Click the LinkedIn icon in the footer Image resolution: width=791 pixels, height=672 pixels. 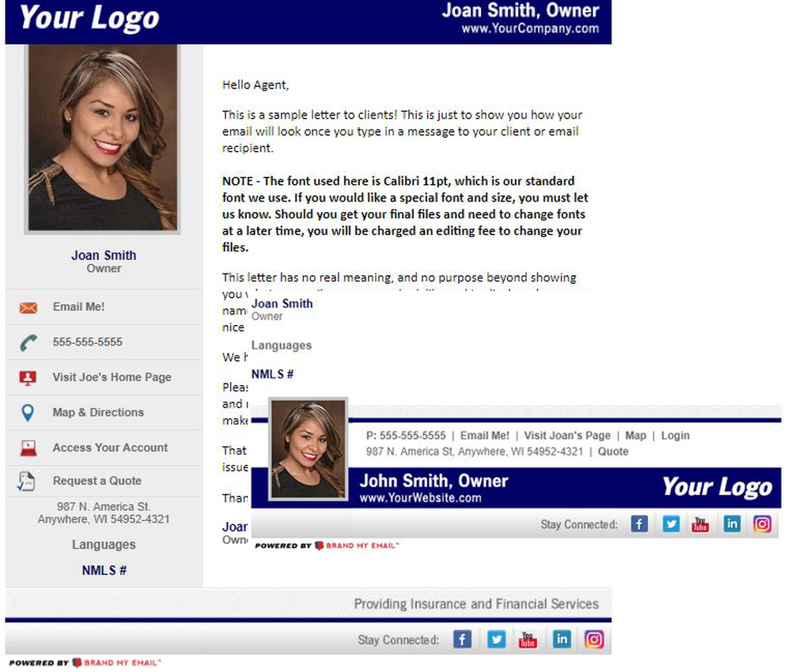click(562, 640)
